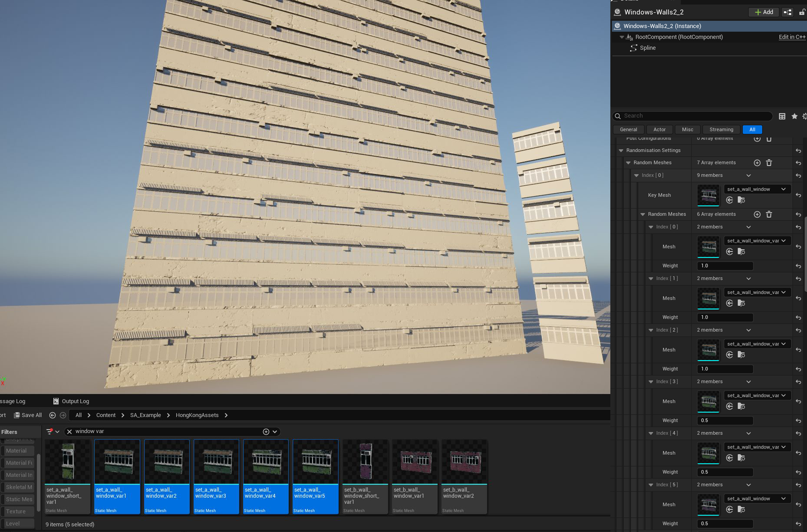Reset Key Mesh to default value
The height and width of the screenshot is (532, 807).
pyautogui.click(x=798, y=195)
